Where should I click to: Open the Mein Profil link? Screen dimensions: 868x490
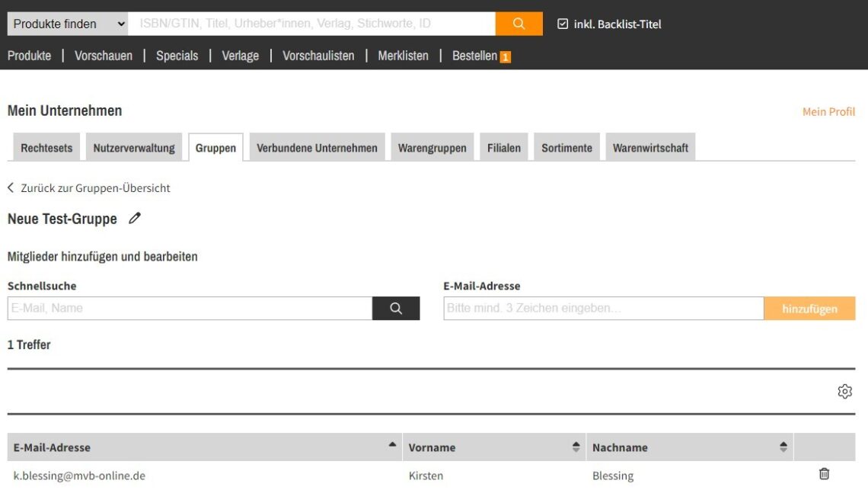point(828,112)
